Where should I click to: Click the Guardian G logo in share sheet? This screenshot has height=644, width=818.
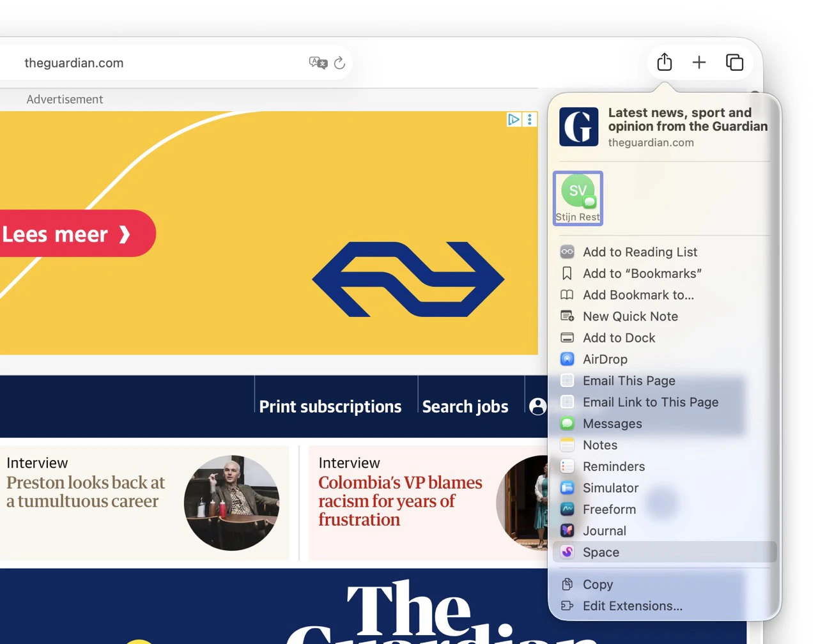pos(579,126)
